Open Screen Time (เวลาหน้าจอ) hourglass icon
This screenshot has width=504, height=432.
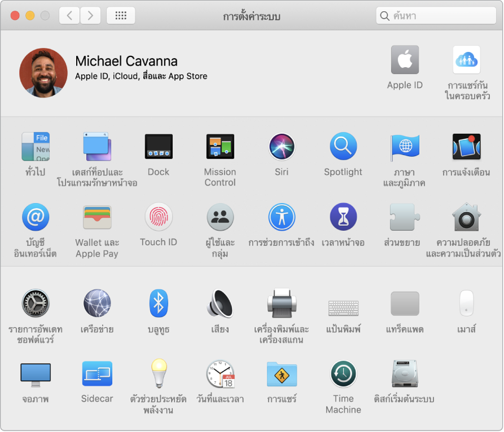tap(343, 217)
